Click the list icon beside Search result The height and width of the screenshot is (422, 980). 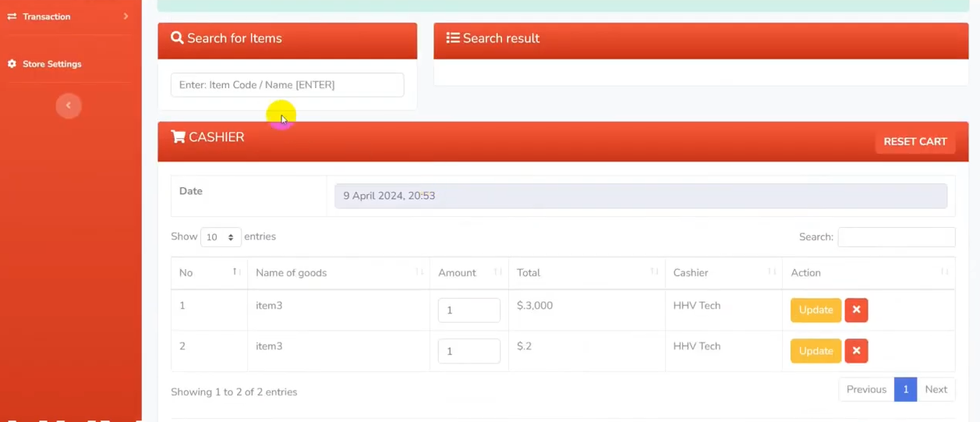[x=452, y=38]
